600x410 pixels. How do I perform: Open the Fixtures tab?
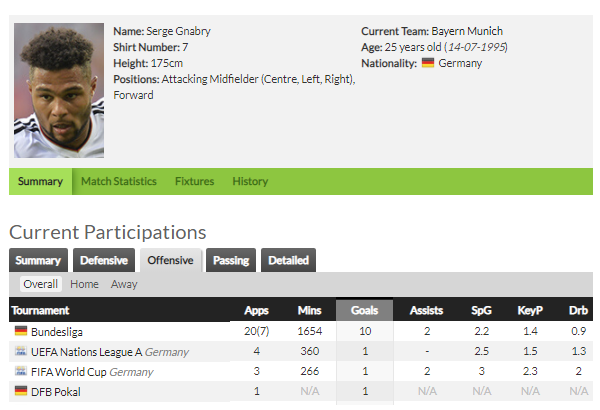[x=194, y=181]
